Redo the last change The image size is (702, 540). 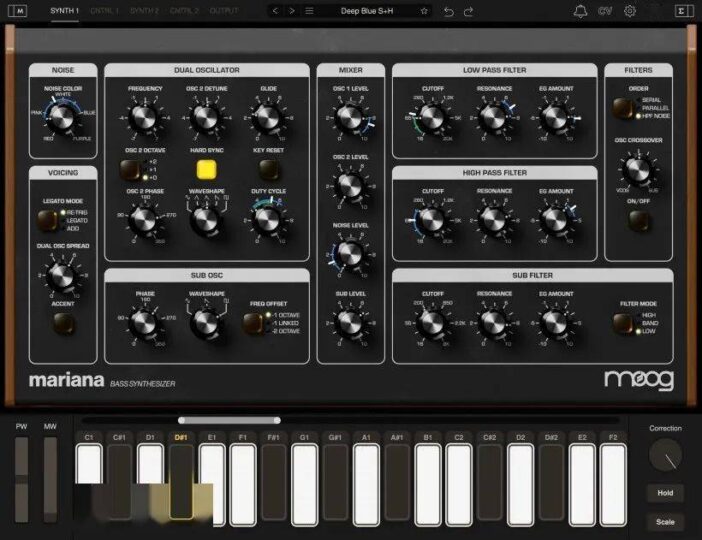click(470, 11)
